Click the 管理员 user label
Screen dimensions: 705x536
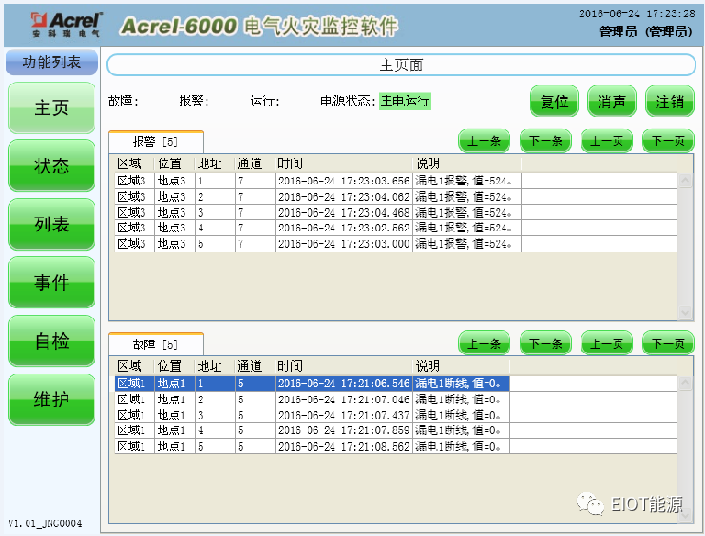pyautogui.click(x=646, y=31)
